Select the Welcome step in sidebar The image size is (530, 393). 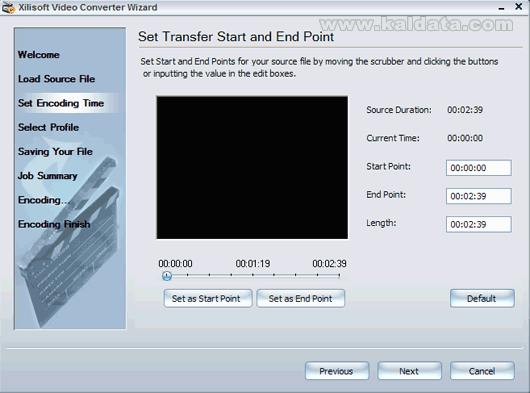[39, 55]
